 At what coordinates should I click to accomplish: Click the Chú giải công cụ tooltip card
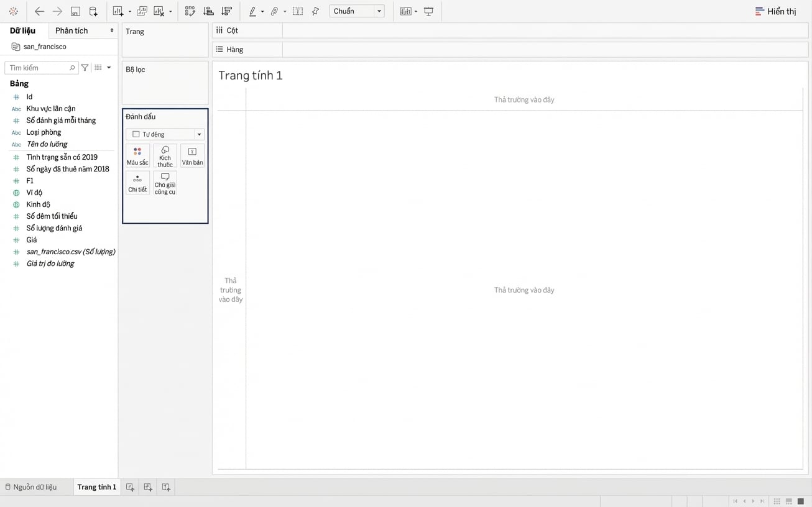click(165, 183)
